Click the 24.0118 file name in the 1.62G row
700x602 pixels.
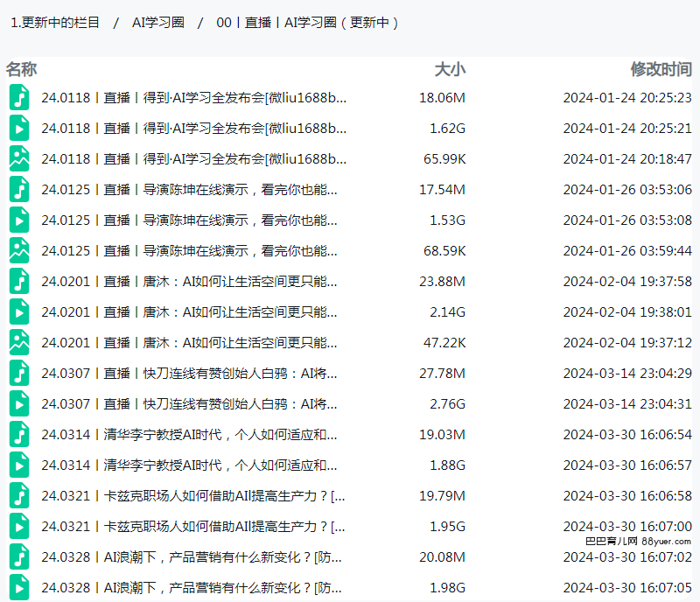pyautogui.click(x=193, y=128)
